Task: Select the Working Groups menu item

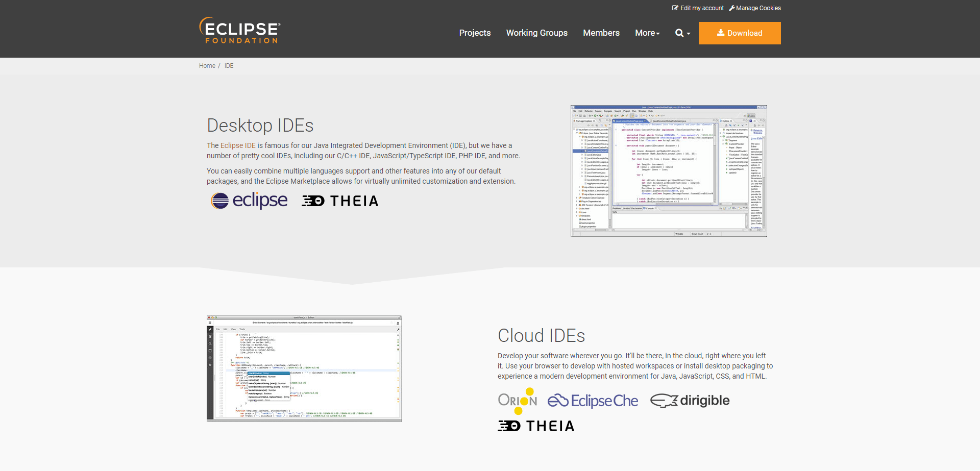Action: pos(536,33)
